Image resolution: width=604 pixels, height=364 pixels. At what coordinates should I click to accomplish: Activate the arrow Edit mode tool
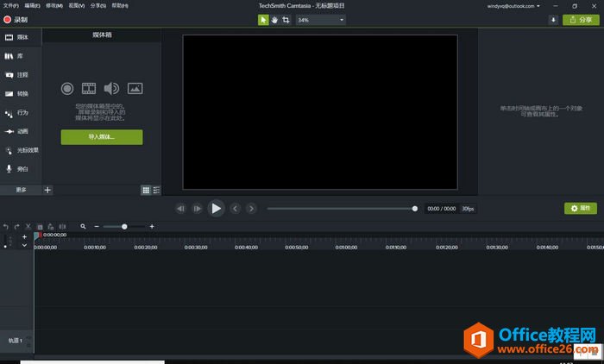(264, 20)
